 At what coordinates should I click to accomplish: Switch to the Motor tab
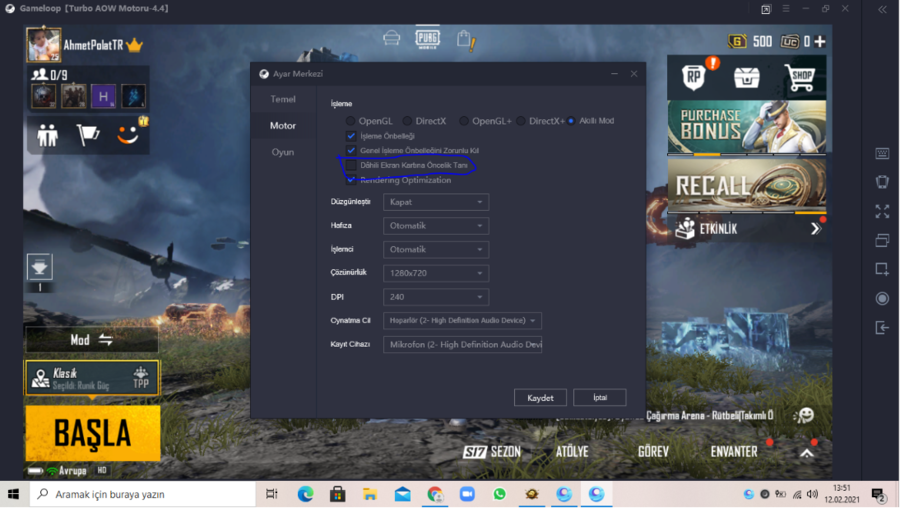[283, 126]
